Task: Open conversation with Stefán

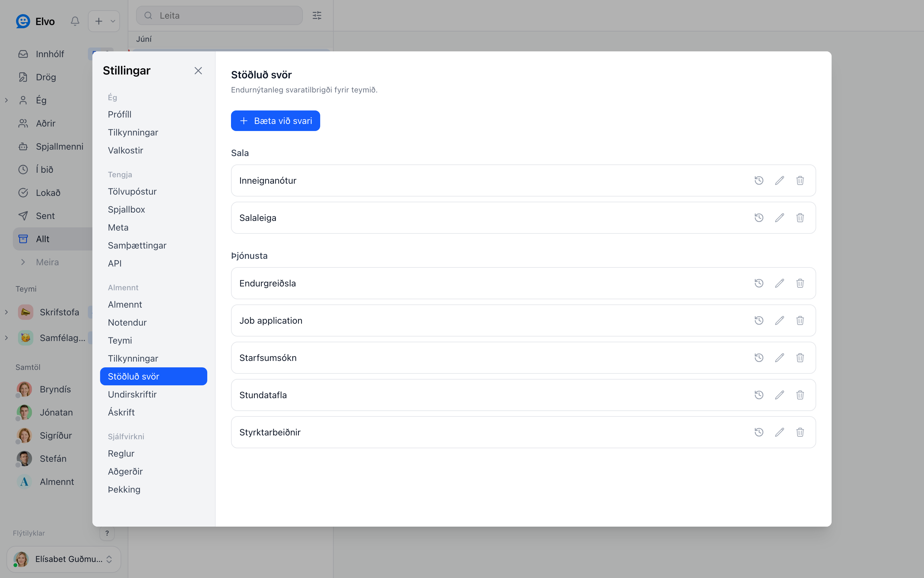Action: [x=53, y=459]
